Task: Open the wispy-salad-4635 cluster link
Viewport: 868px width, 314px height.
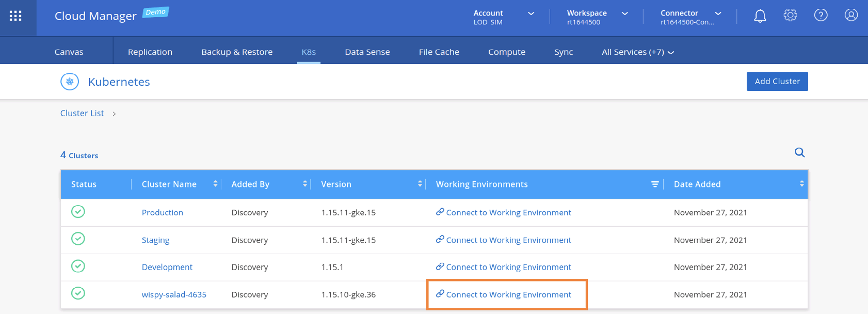Action: (174, 295)
